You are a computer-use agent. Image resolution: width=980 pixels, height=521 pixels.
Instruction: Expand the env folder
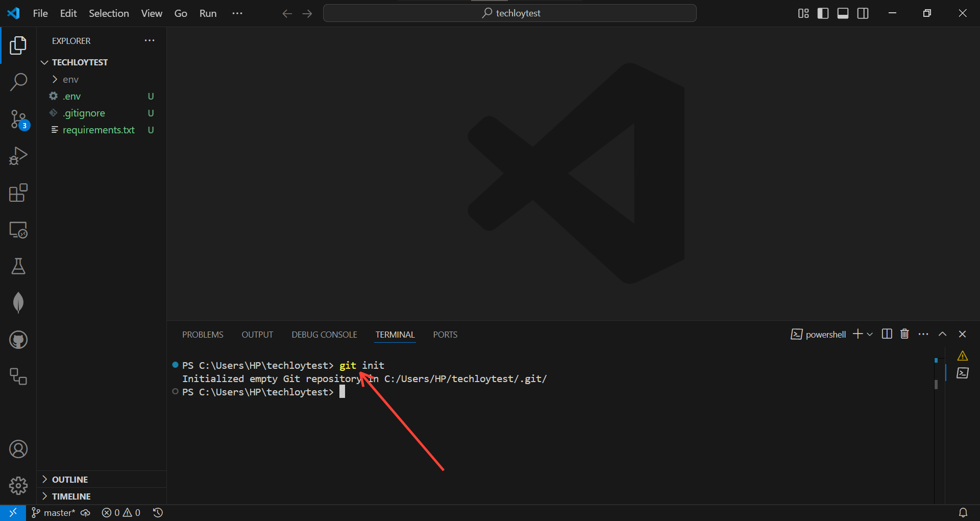pyautogui.click(x=70, y=80)
